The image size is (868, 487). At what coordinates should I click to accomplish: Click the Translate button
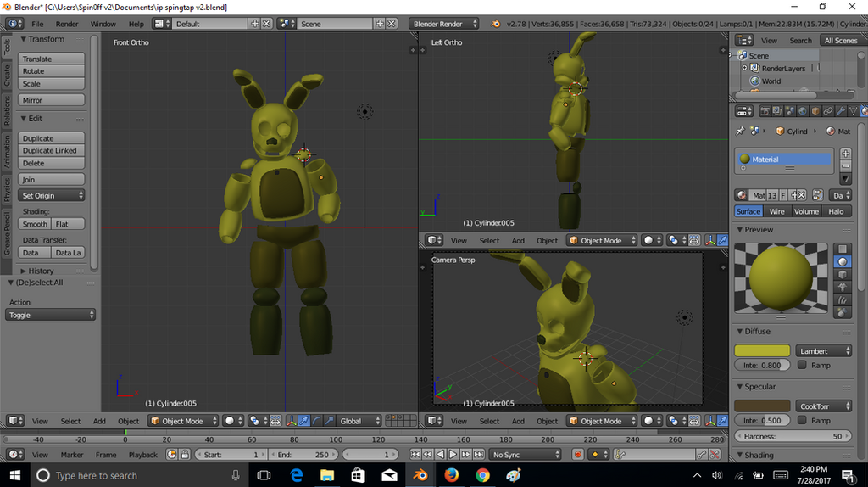51,59
